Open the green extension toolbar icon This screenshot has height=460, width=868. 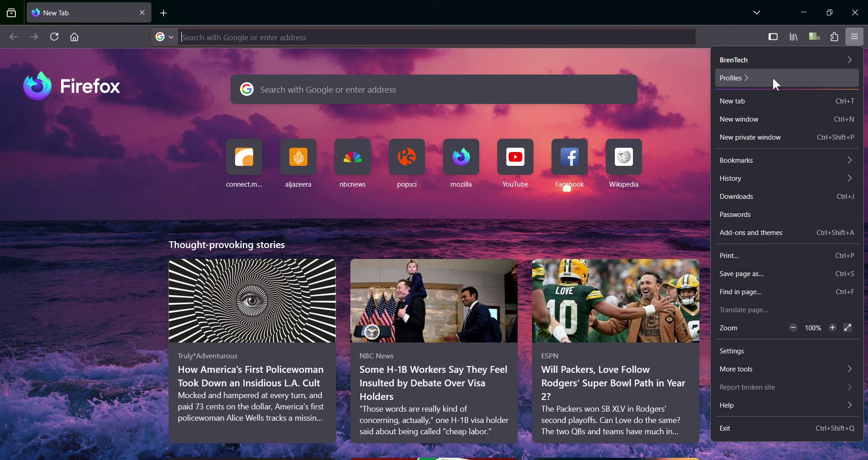coord(815,37)
